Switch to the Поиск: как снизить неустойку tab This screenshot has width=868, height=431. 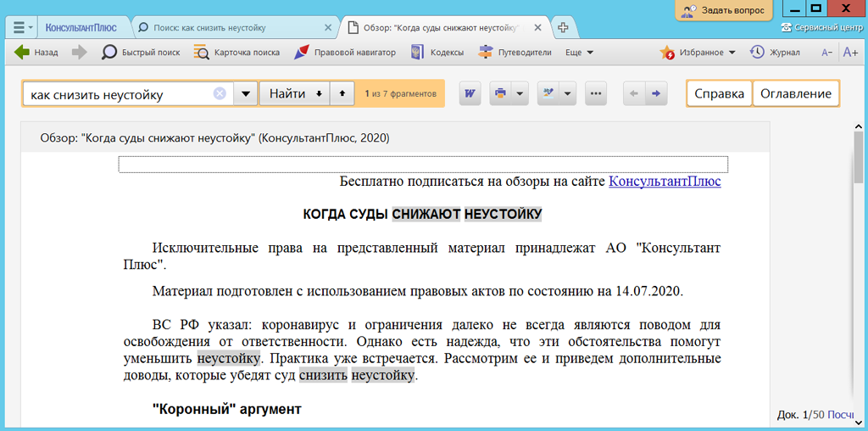point(234,27)
